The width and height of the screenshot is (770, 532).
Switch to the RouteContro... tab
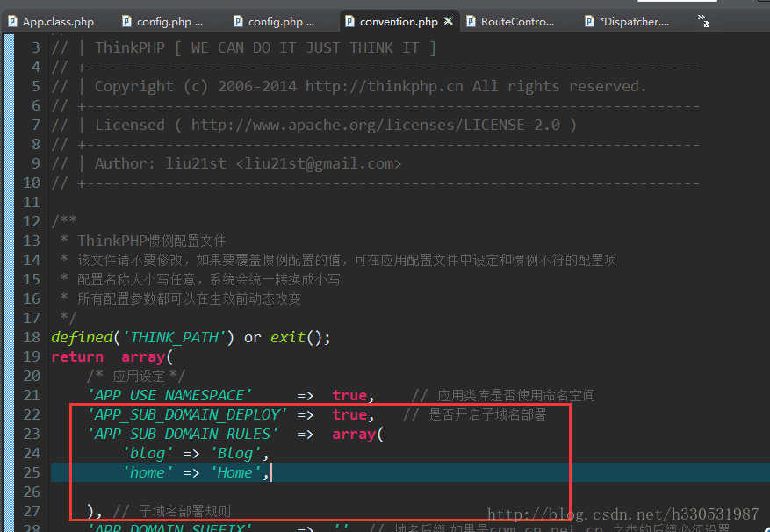coord(517,21)
